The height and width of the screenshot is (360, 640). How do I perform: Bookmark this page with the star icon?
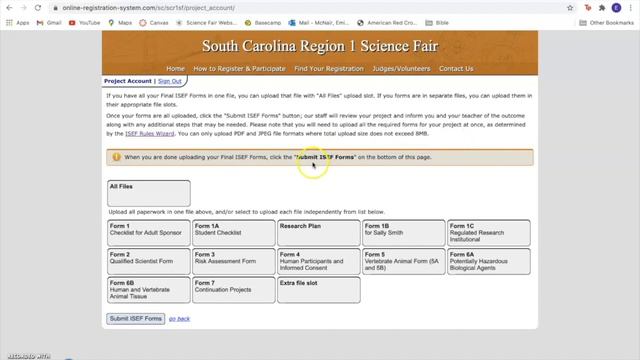coord(570,8)
